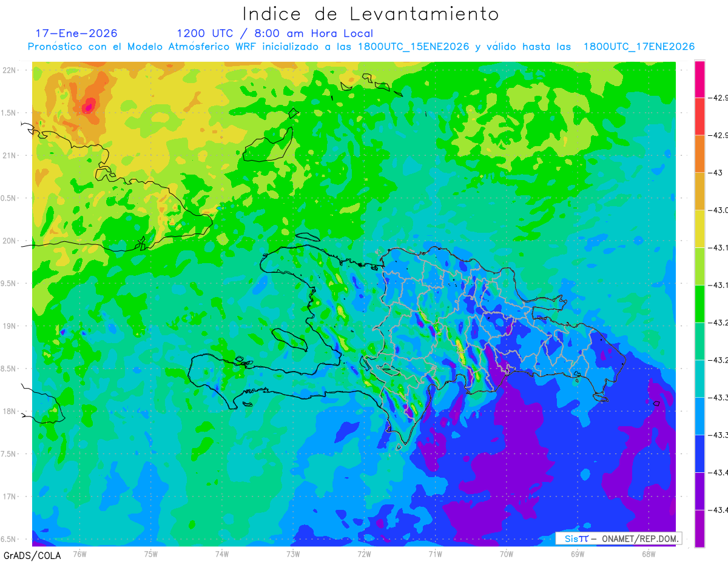Click the 'GrADS/COLA' credit text

tap(31, 555)
